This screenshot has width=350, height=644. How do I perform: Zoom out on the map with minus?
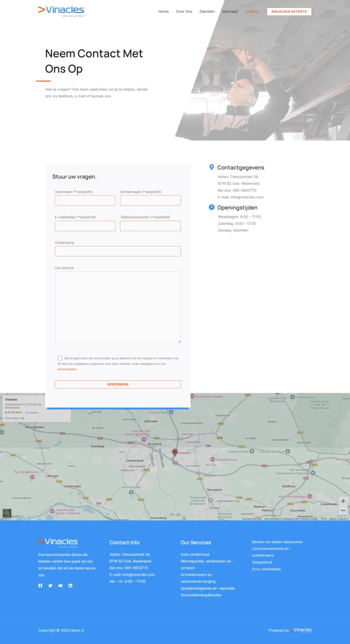pyautogui.click(x=343, y=510)
